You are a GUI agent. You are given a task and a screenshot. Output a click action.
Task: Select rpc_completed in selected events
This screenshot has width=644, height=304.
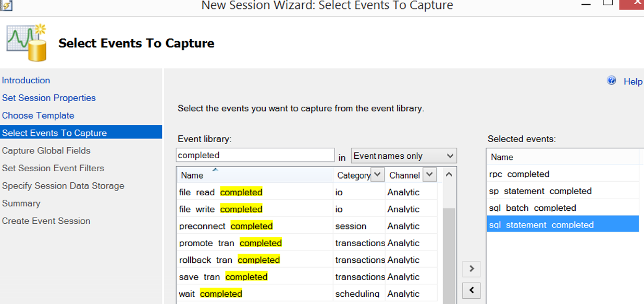click(563, 174)
